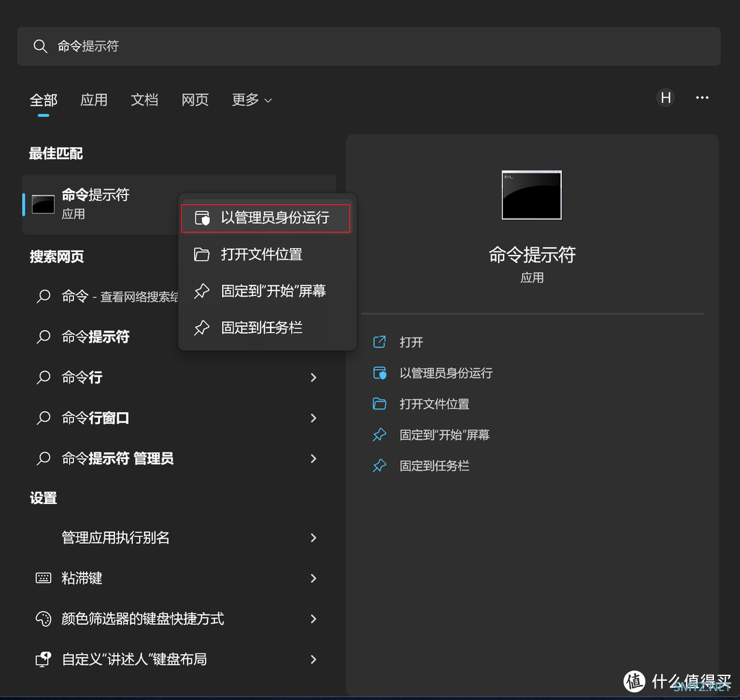Click the large Command Prompt thumbnail in preview

[532, 195]
